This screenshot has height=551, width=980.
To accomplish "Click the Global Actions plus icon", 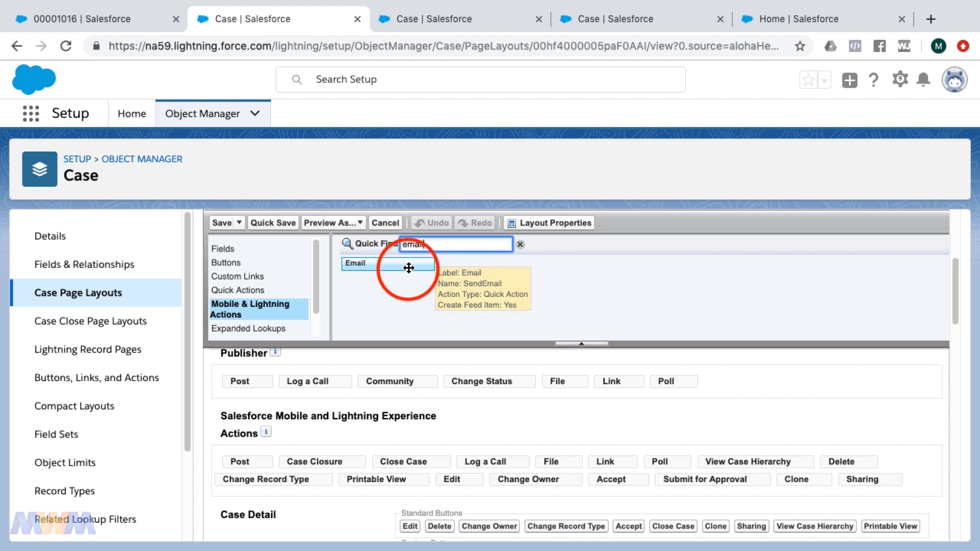I will pos(849,80).
